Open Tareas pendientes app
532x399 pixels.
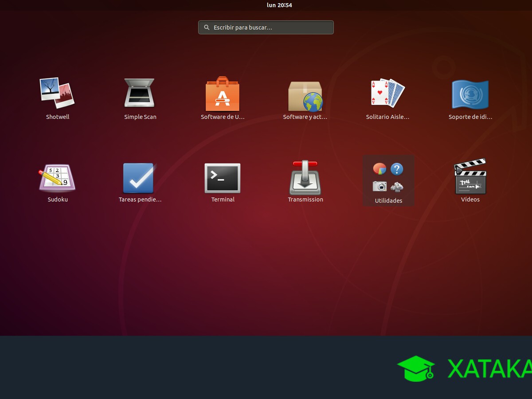point(140,177)
